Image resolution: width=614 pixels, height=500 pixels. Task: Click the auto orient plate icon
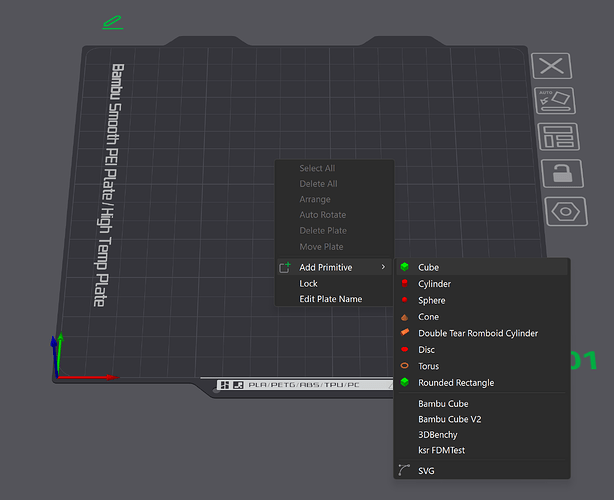(555, 101)
